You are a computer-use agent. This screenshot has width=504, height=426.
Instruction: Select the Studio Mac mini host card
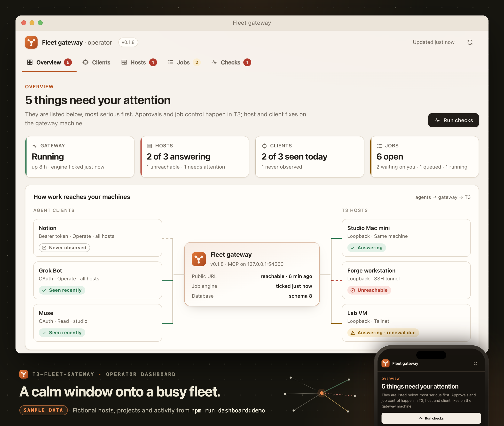[x=406, y=238]
